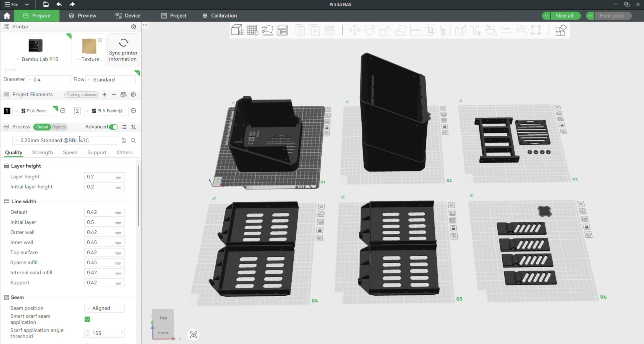Click the Flushing volumes button

(81, 94)
